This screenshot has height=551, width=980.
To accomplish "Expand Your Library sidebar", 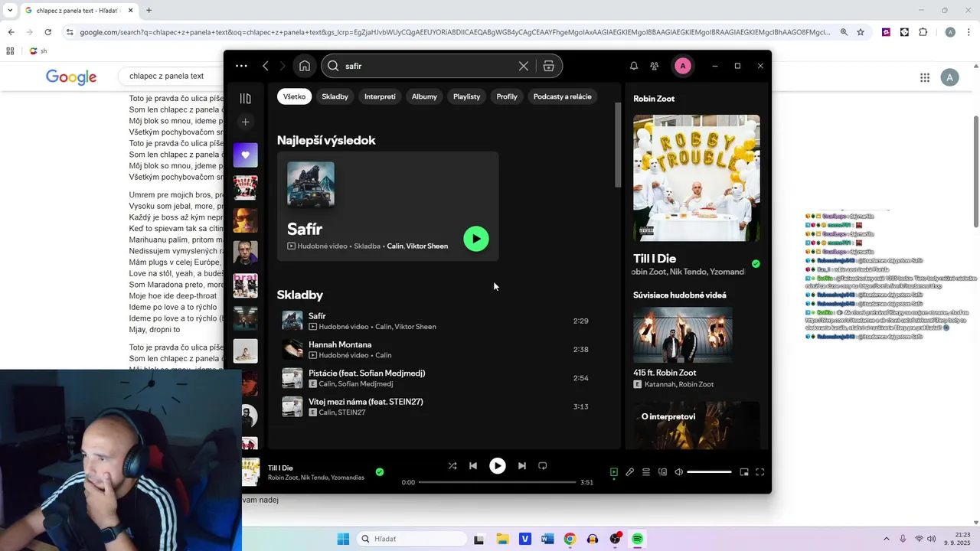I will [x=245, y=98].
